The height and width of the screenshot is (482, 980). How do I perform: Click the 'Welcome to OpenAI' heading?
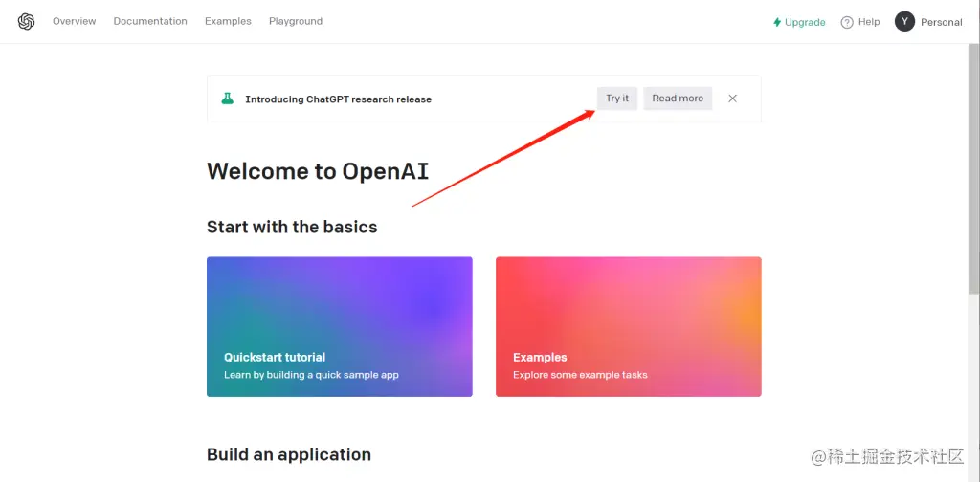[x=318, y=171]
